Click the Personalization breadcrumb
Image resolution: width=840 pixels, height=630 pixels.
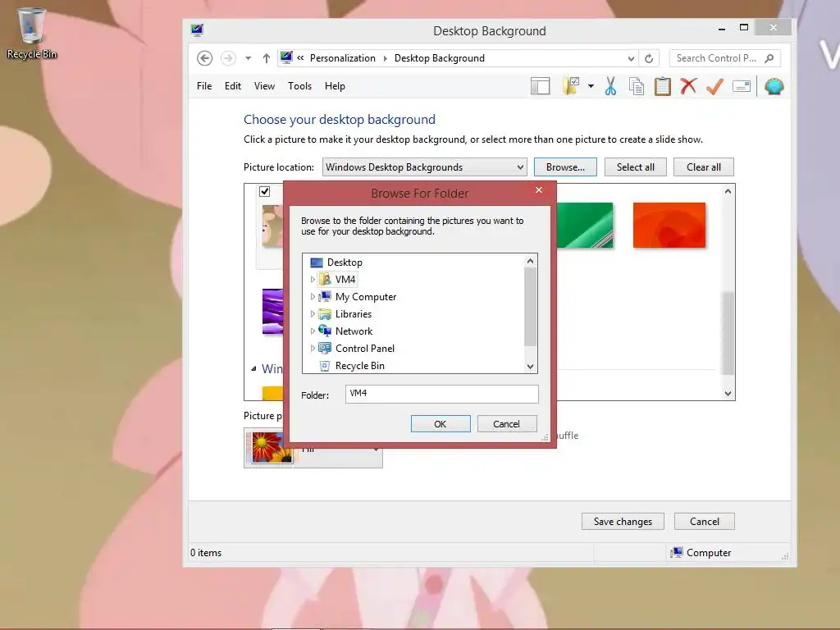343,58
